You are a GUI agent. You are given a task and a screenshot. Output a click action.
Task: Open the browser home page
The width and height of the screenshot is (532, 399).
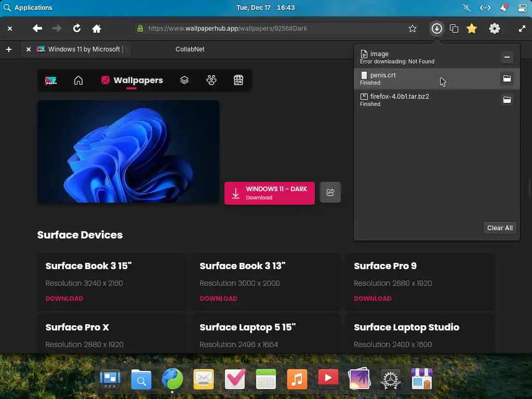coord(97,29)
